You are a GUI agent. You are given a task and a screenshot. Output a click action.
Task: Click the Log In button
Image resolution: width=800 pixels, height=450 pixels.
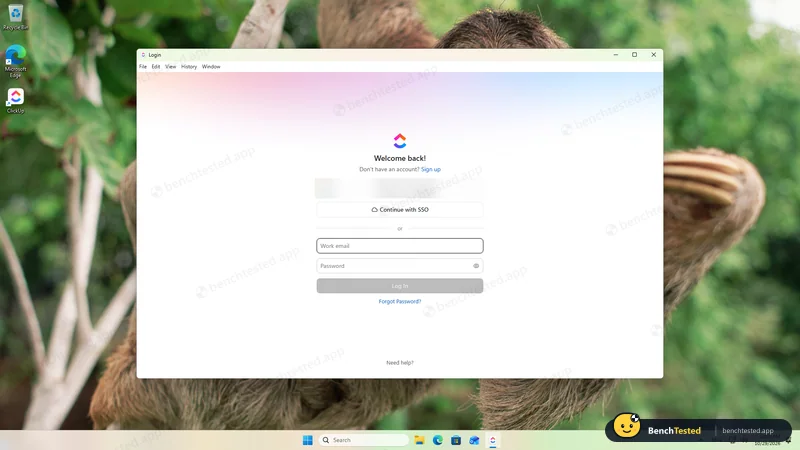(x=399, y=286)
